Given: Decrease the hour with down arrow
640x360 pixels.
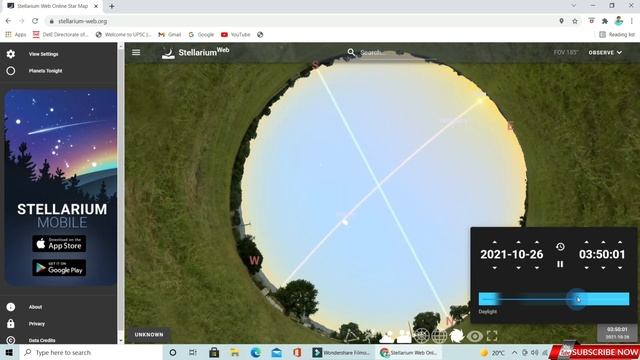Looking at the screenshot, I should (x=587, y=268).
